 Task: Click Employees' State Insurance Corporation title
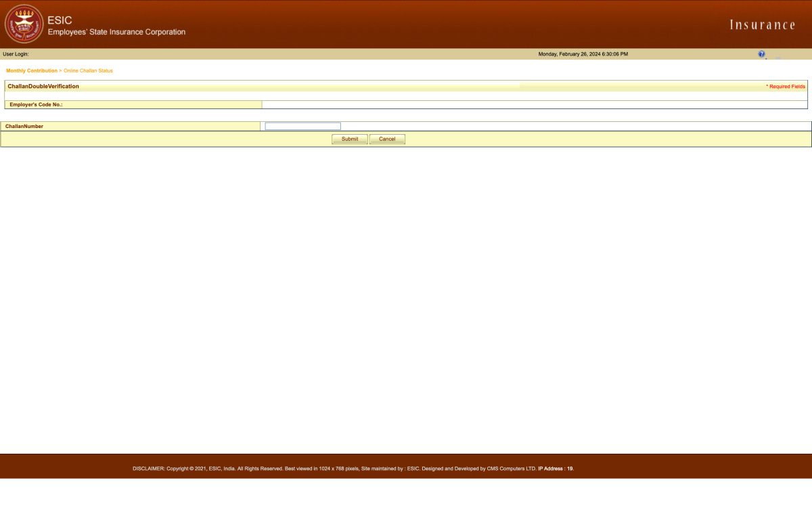click(116, 32)
